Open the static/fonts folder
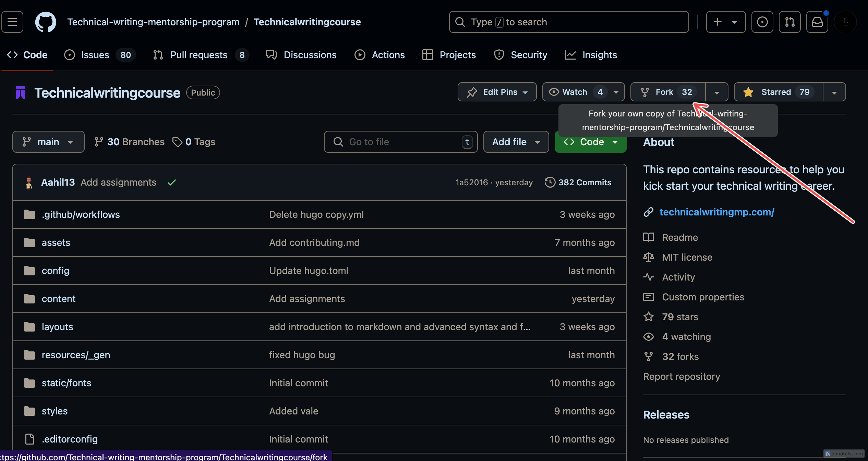This screenshot has width=868, height=461. coord(67,383)
